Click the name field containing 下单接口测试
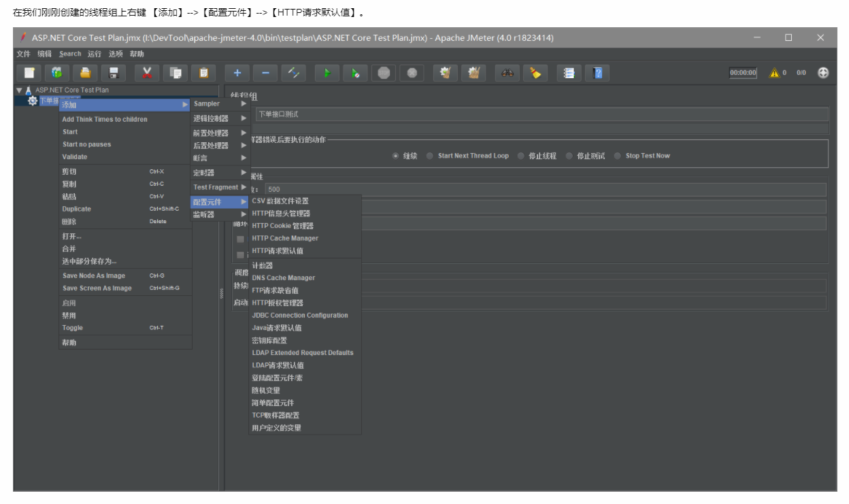 (x=542, y=114)
